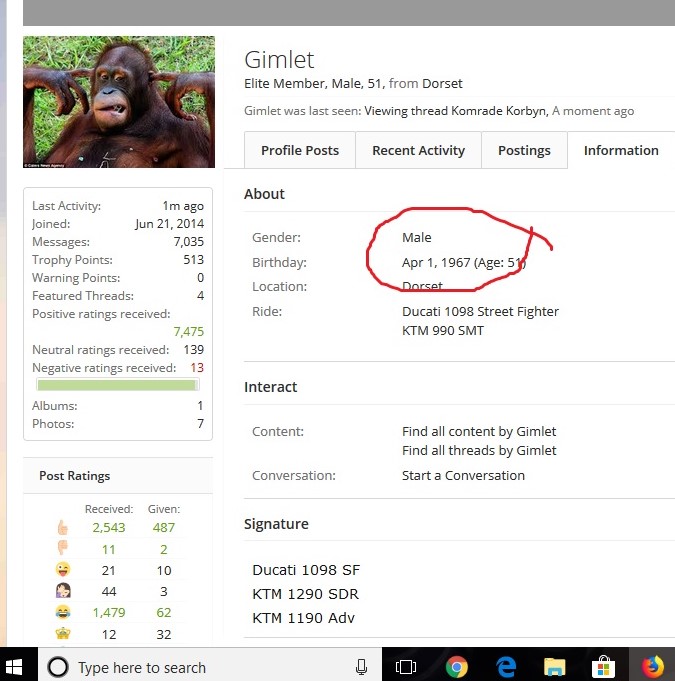675x681 pixels.
Task: Select the Postings tab
Action: (524, 150)
